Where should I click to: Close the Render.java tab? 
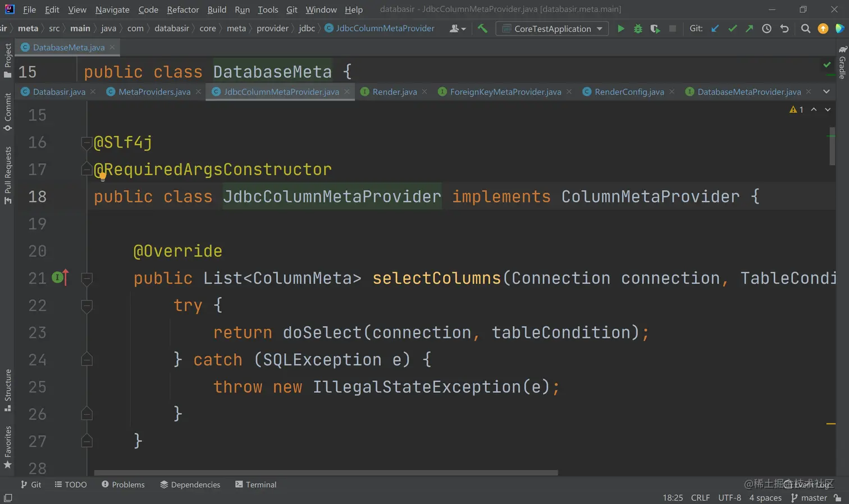[424, 91]
